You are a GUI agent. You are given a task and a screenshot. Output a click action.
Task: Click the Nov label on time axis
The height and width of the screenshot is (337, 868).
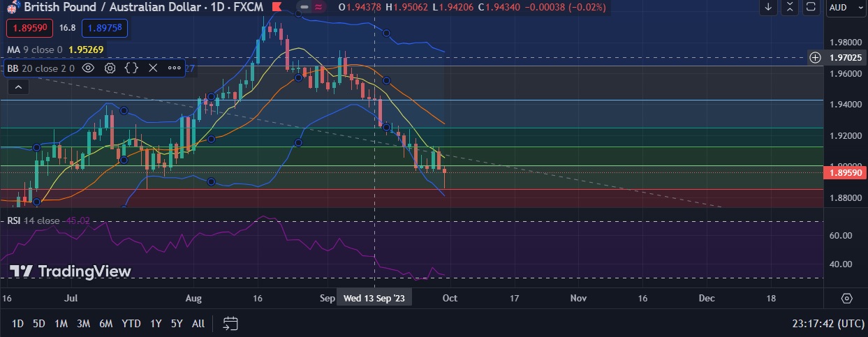[578, 298]
